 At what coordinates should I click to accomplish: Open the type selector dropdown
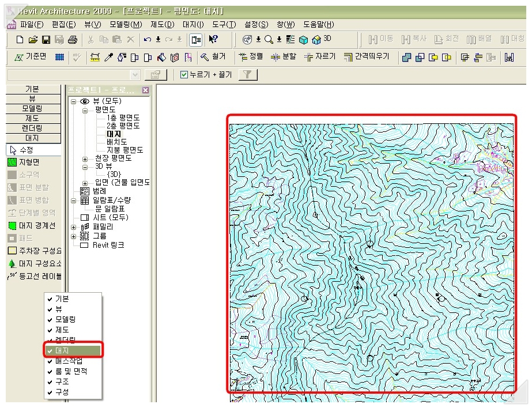tap(135, 75)
